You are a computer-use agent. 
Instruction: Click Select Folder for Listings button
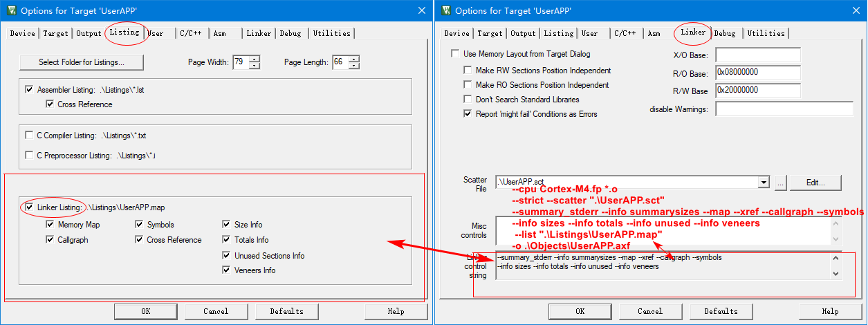click(x=82, y=62)
